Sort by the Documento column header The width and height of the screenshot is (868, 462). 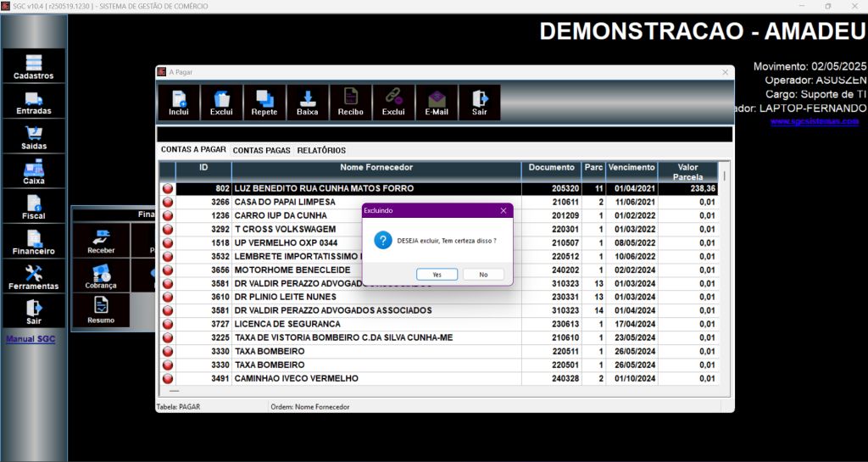pyautogui.click(x=551, y=171)
